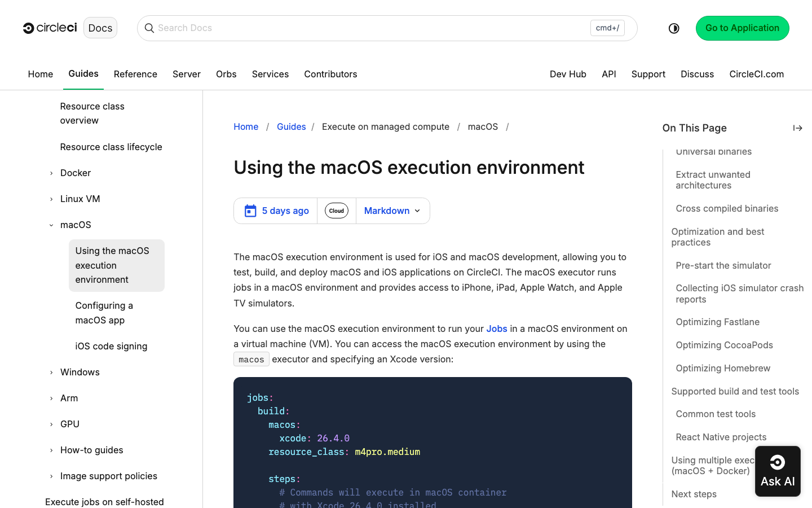The width and height of the screenshot is (812, 508).
Task: Open the Ask AI assistant
Action: (x=778, y=471)
